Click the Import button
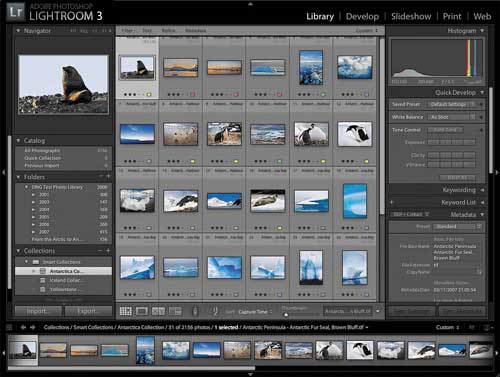Screen dimensions: 500x377 click(38, 311)
